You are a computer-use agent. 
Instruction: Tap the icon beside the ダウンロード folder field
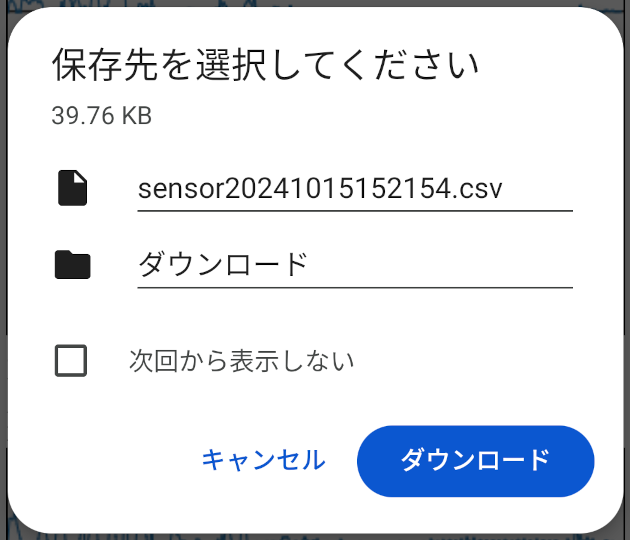72,265
